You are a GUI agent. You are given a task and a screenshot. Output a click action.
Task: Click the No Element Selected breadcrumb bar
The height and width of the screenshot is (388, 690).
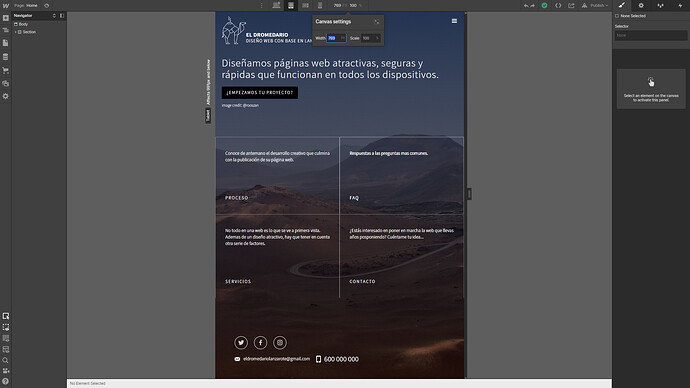(x=339, y=384)
